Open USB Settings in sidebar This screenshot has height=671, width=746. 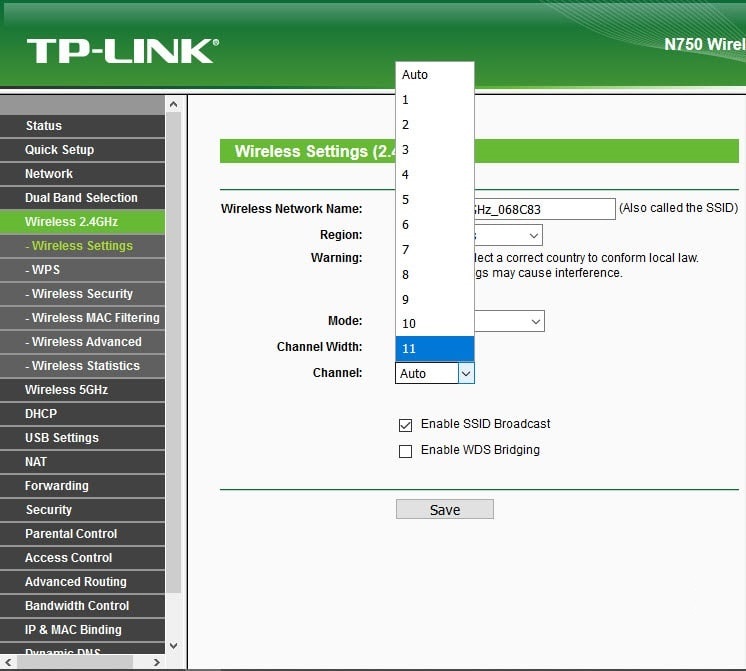click(x=82, y=438)
